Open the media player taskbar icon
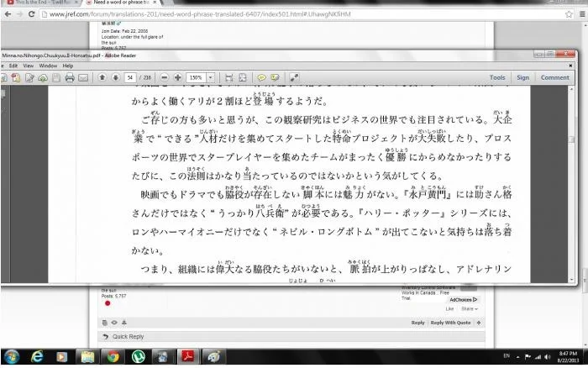This screenshot has width=588, height=368. pyautogui.click(x=62, y=357)
